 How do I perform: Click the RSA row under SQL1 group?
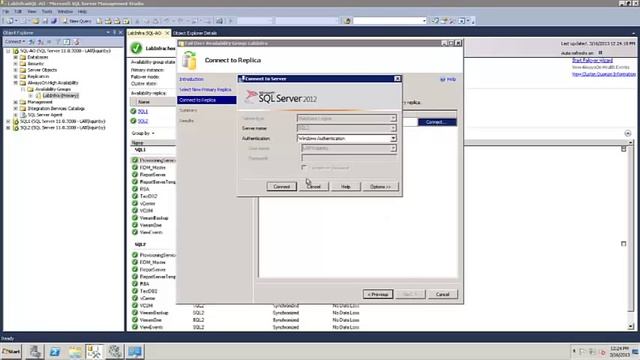(144, 189)
